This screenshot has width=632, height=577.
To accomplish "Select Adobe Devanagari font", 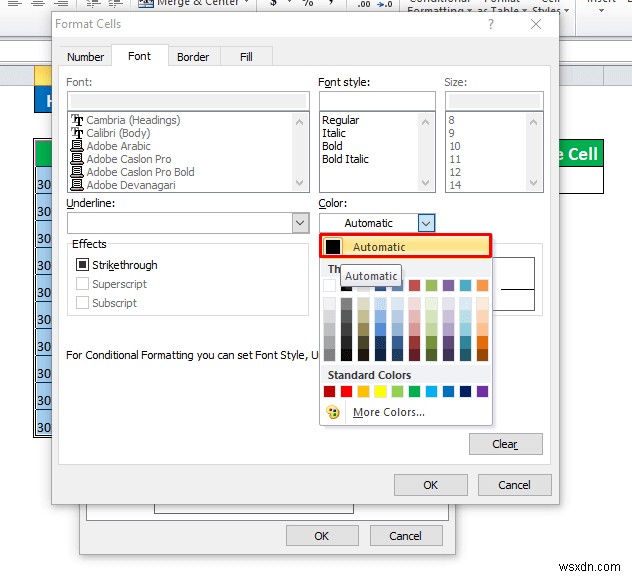I will coord(131,185).
